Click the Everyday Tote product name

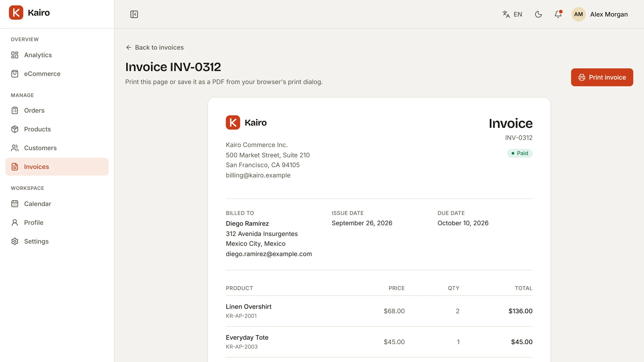coord(247,338)
